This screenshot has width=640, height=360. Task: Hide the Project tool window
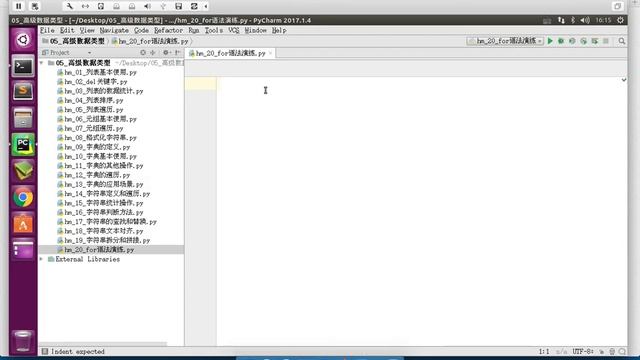tap(178, 53)
